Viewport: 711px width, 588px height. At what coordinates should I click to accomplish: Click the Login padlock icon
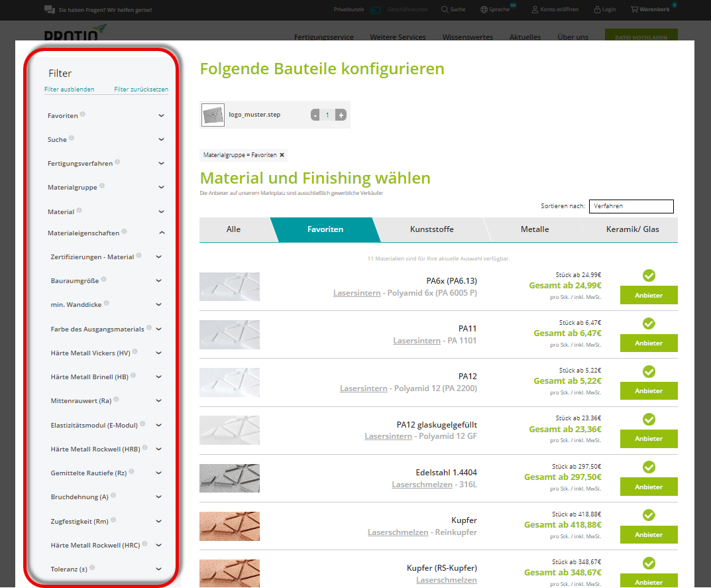(x=598, y=10)
